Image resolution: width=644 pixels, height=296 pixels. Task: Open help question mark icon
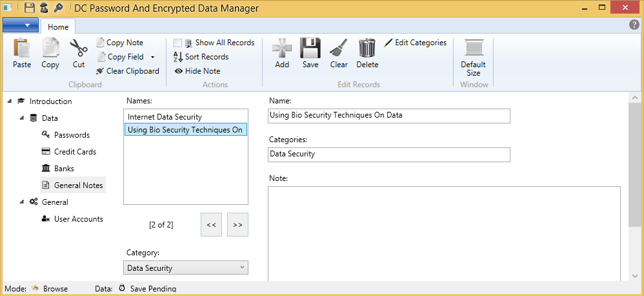[634, 25]
